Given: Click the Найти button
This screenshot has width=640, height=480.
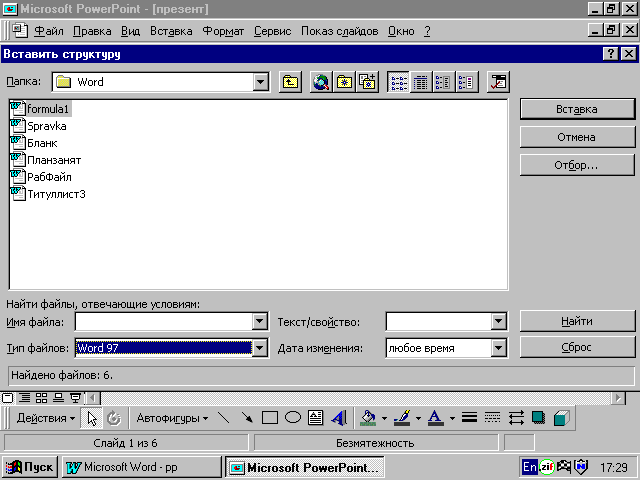Looking at the screenshot, I should [x=577, y=321].
